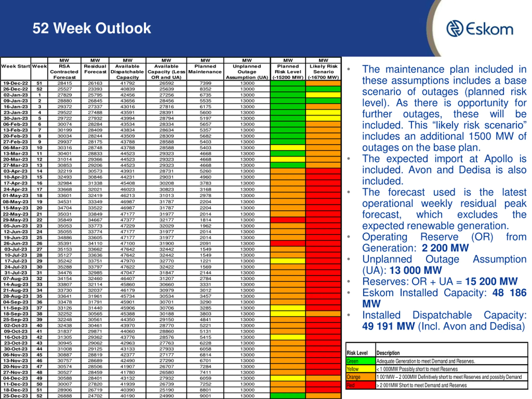Click the available capacity value 26592

coord(166,83)
